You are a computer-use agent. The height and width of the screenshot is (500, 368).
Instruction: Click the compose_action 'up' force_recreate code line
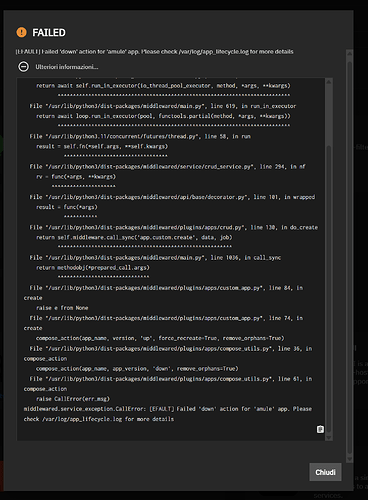click(x=160, y=338)
